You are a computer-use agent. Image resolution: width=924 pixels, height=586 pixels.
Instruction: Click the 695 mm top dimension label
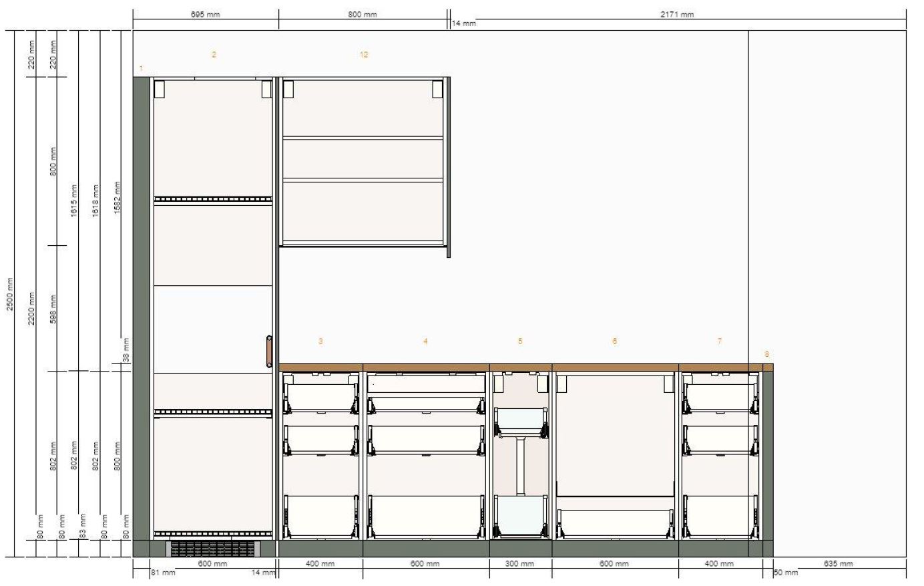click(x=206, y=15)
